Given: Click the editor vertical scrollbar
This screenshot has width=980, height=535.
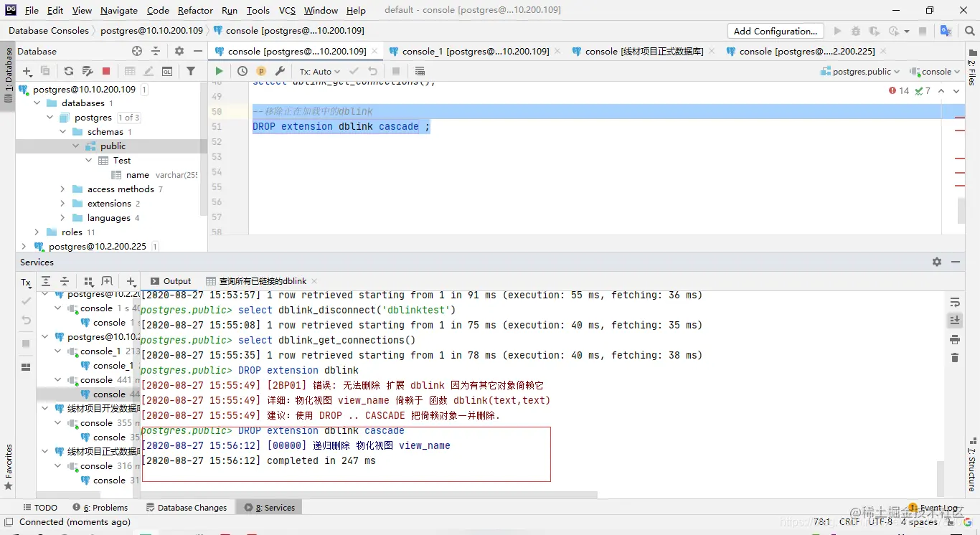Looking at the screenshot, I should point(961,210).
